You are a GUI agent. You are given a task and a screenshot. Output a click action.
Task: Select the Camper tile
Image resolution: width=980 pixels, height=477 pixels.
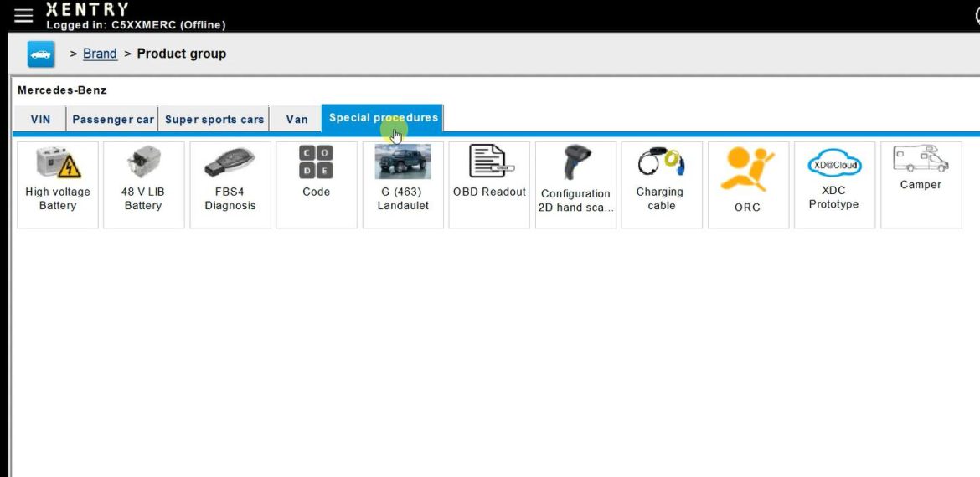921,184
